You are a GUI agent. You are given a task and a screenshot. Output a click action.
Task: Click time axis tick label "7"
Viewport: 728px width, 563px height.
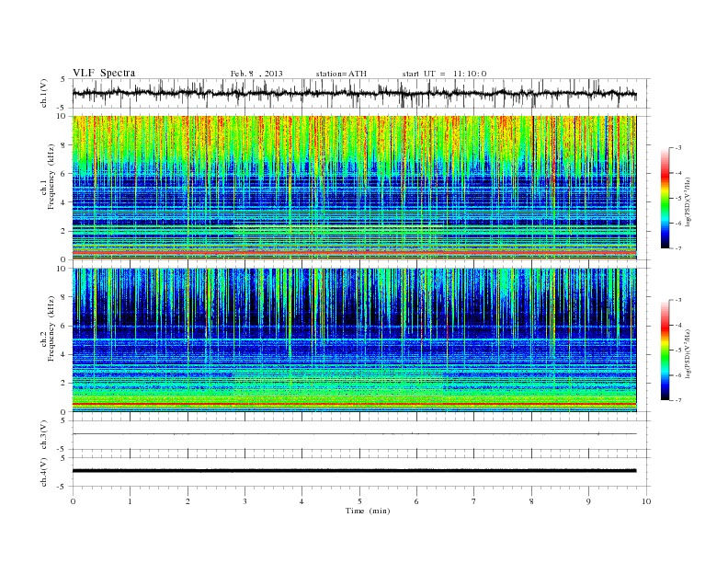[x=474, y=501]
